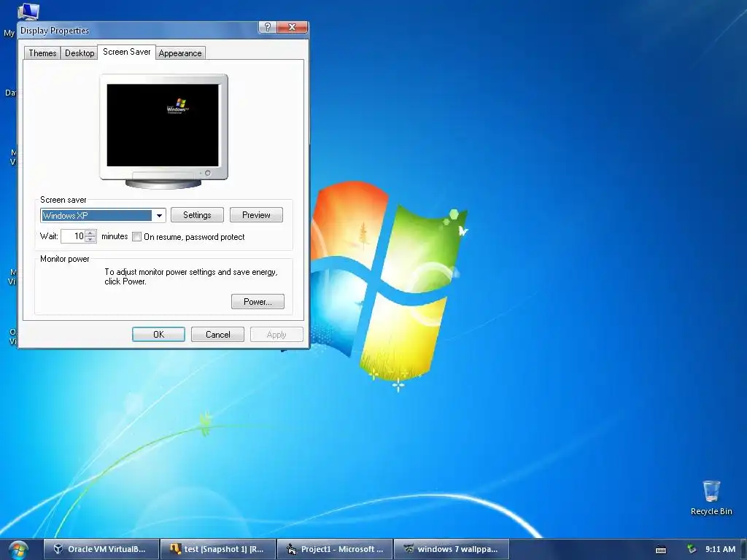Switch to Project1 - Microsoft taskbar button

pyautogui.click(x=335, y=549)
